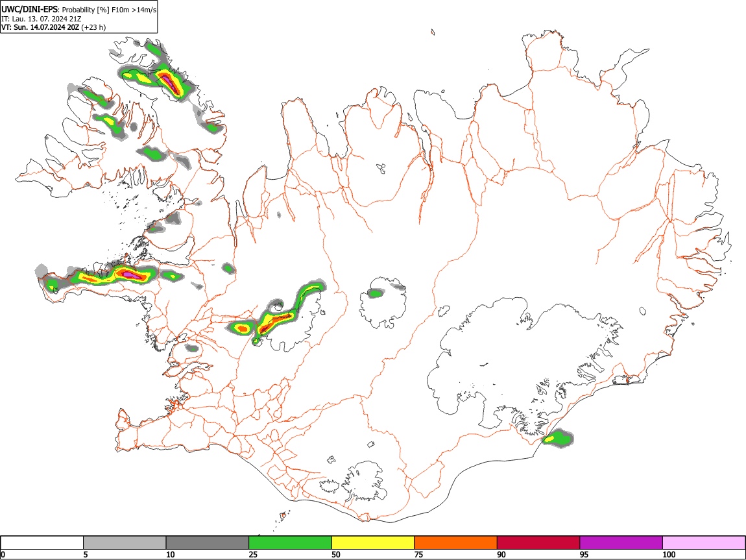Click the legend label '25'
Viewport: 746px width, 560px height.
[253, 554]
